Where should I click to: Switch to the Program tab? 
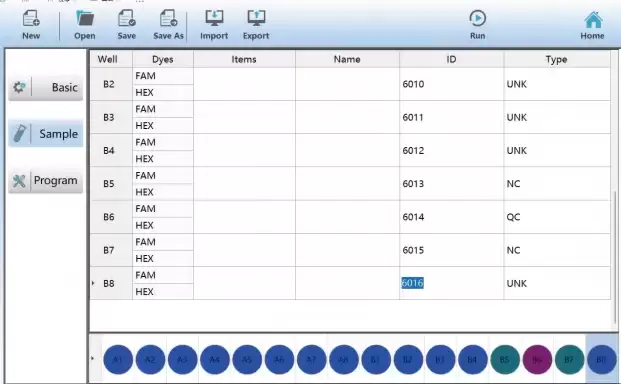(46, 181)
